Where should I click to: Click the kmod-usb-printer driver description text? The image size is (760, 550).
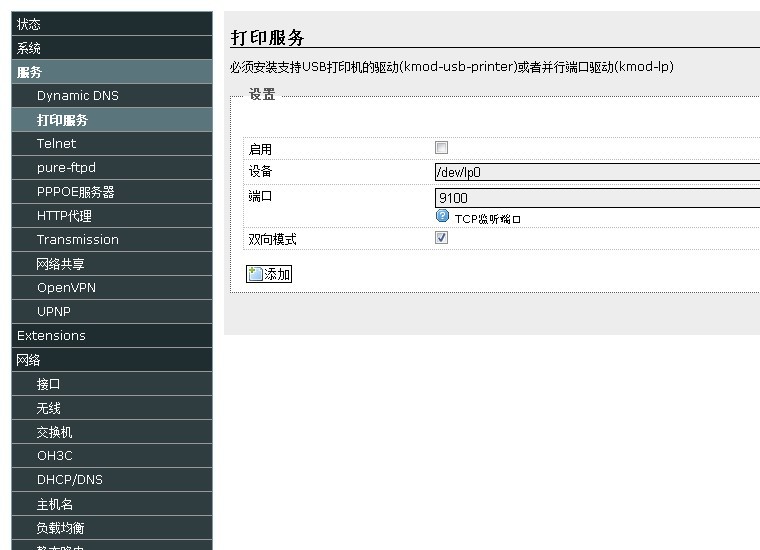pyautogui.click(x=452, y=67)
